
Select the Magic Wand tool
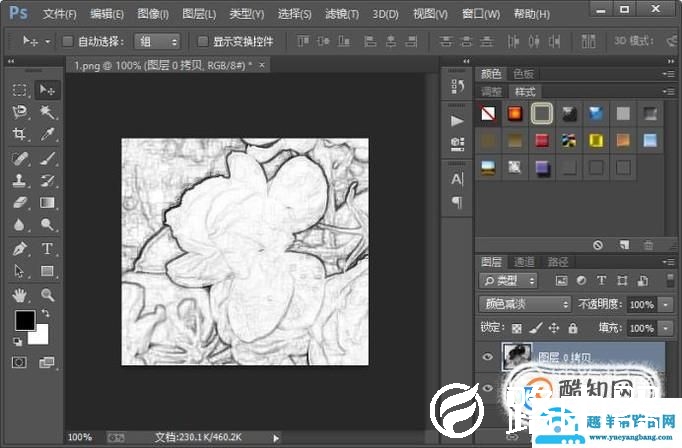coord(47,112)
